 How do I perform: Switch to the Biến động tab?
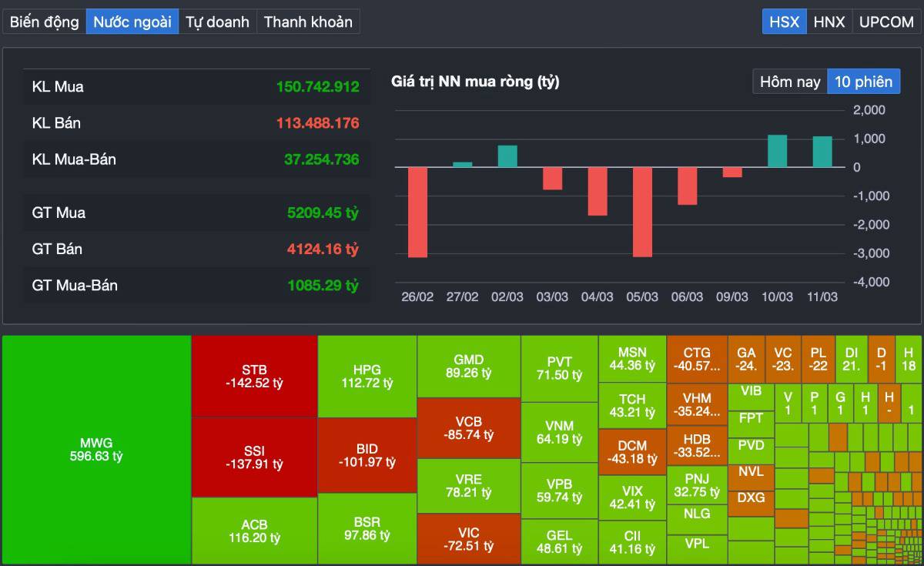click(45, 22)
